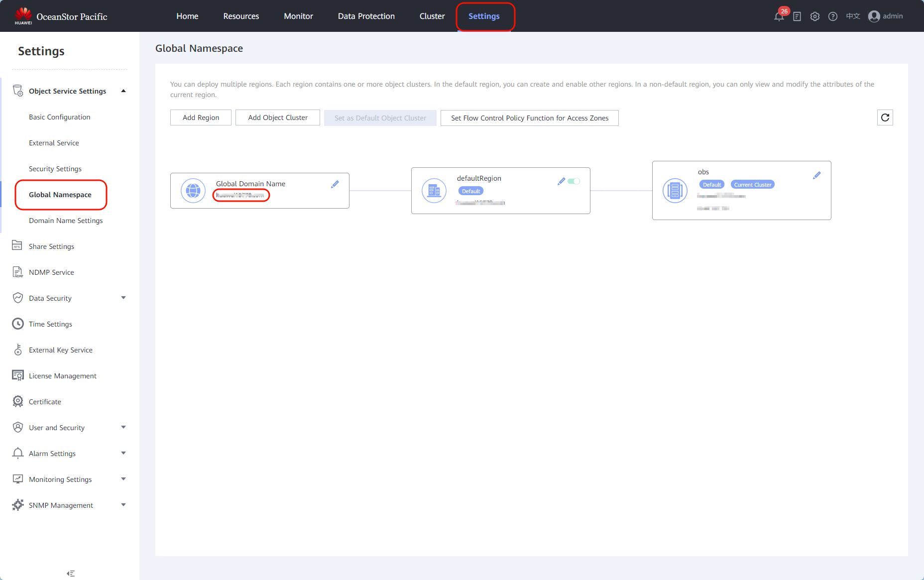
Task: Switch to the Cluster tab
Action: point(432,16)
